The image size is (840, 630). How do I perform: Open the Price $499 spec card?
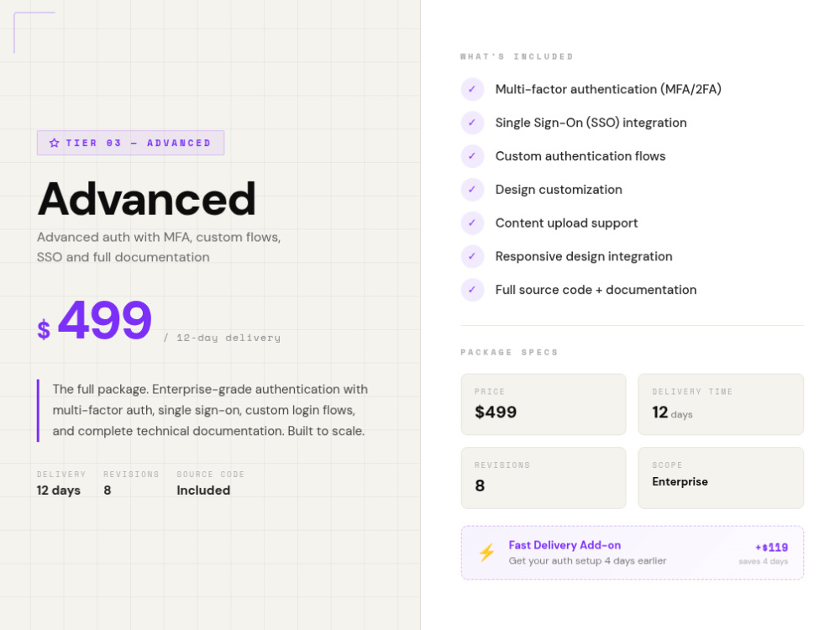pyautogui.click(x=543, y=405)
